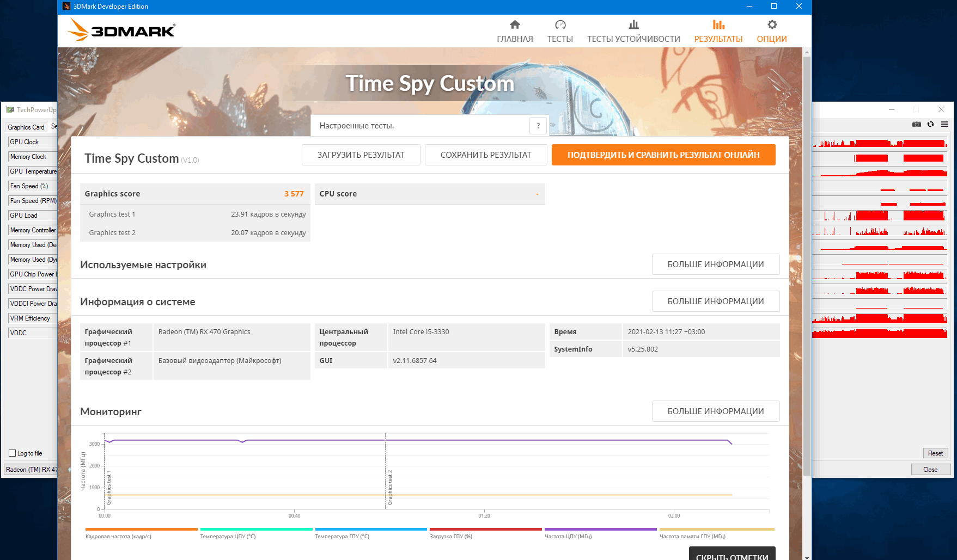Open the ТЕСТЫ tab

[x=560, y=32]
